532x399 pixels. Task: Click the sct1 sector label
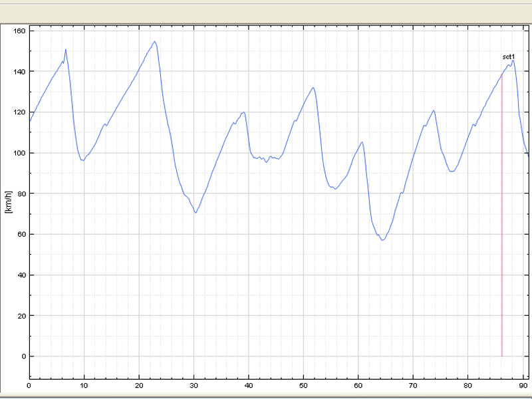coord(508,57)
